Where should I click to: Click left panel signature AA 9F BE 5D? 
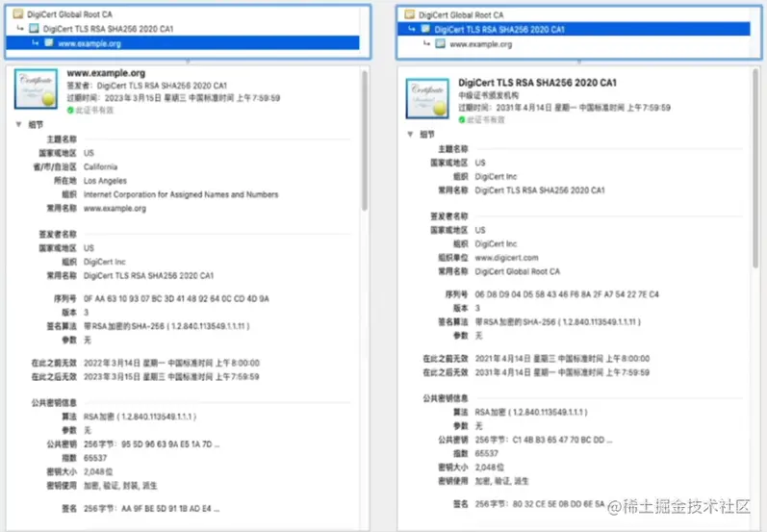tap(152, 509)
